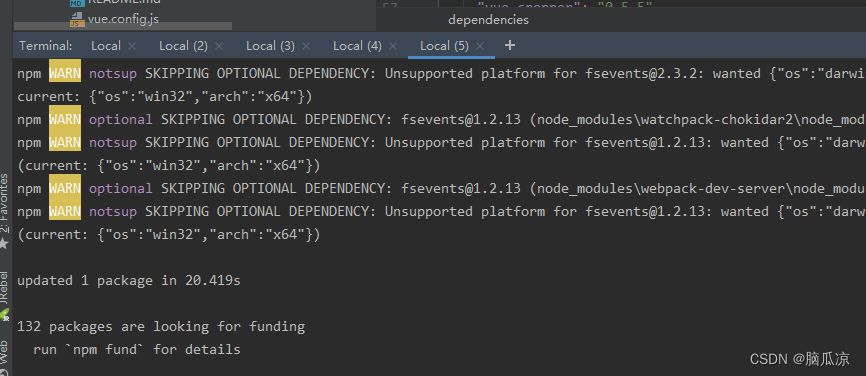This screenshot has height=376, width=866.
Task: Click the 'updated 1 package in 20.419s' line
Action: pos(129,280)
